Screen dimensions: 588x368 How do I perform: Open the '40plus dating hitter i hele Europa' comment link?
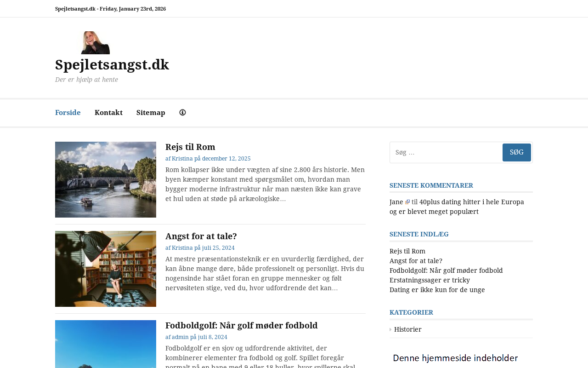pos(457,207)
